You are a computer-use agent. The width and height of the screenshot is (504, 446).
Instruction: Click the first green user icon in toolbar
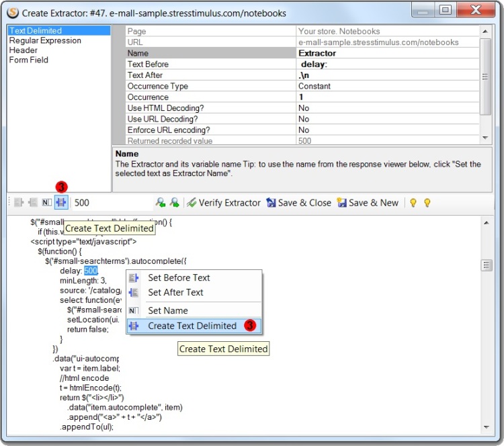(x=161, y=202)
